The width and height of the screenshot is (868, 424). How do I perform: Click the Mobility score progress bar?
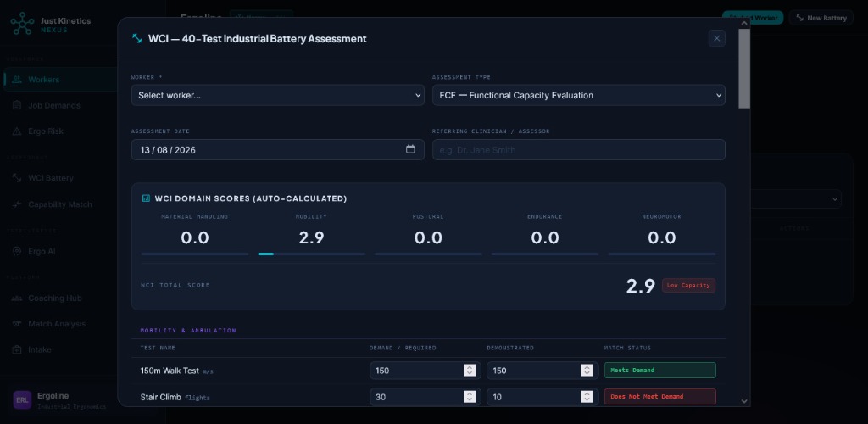312,254
